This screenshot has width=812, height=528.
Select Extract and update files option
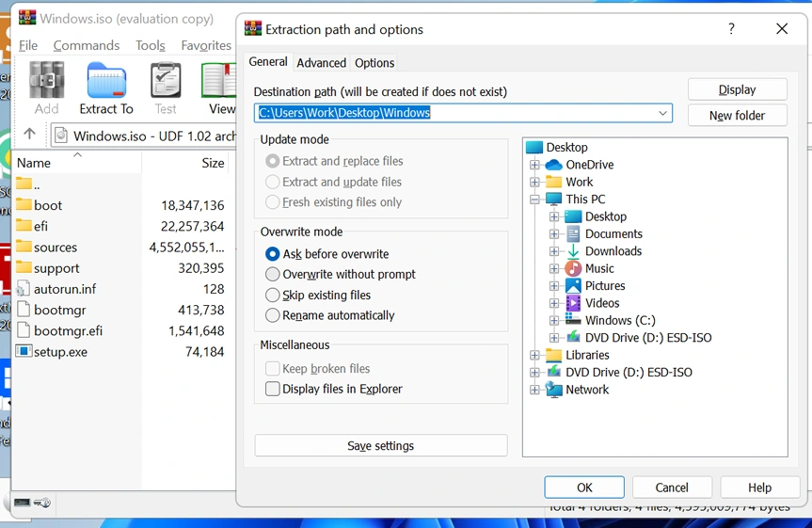click(273, 182)
